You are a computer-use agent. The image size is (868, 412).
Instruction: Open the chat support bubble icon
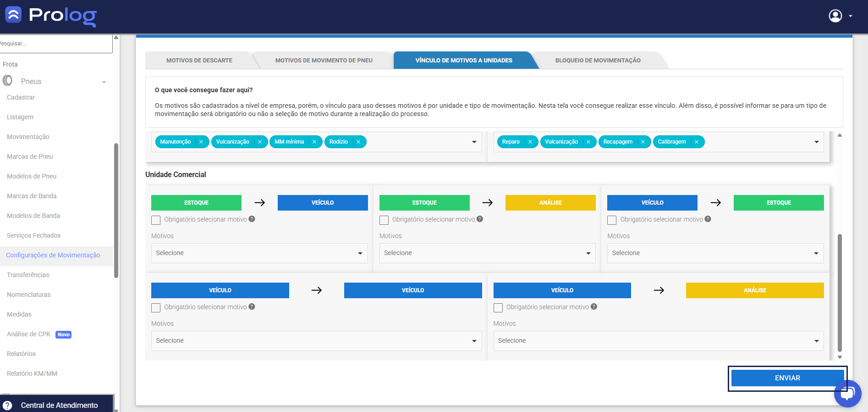tap(848, 393)
